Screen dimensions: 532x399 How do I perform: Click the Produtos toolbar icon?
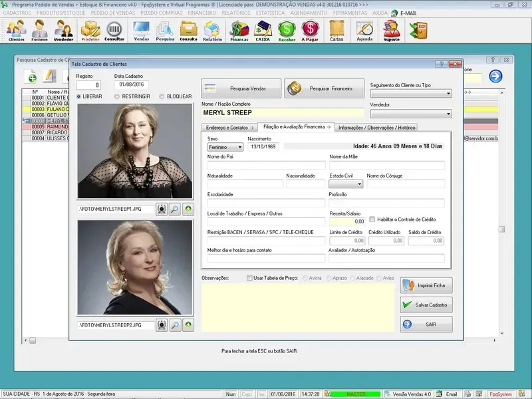click(x=90, y=31)
